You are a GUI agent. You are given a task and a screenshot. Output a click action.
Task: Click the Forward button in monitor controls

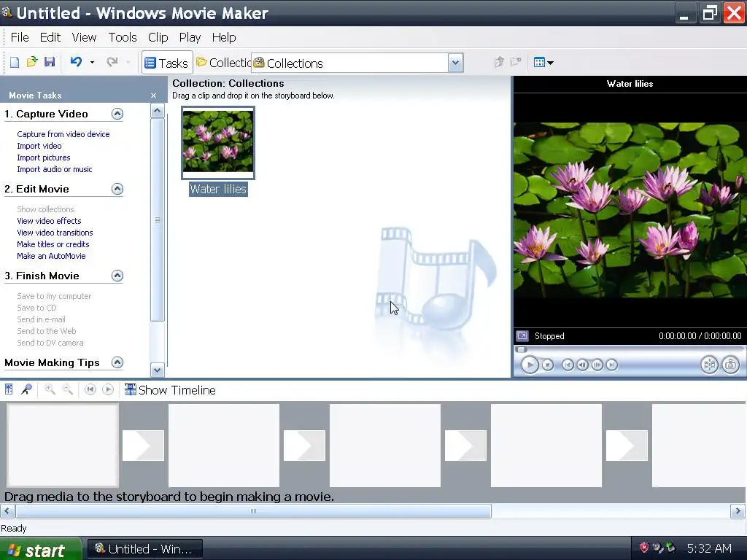pyautogui.click(x=612, y=365)
